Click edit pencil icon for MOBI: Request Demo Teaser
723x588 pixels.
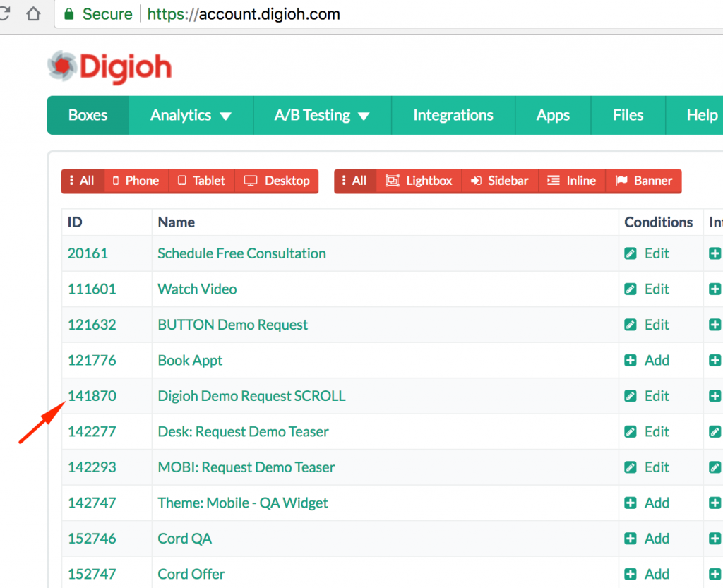631,467
